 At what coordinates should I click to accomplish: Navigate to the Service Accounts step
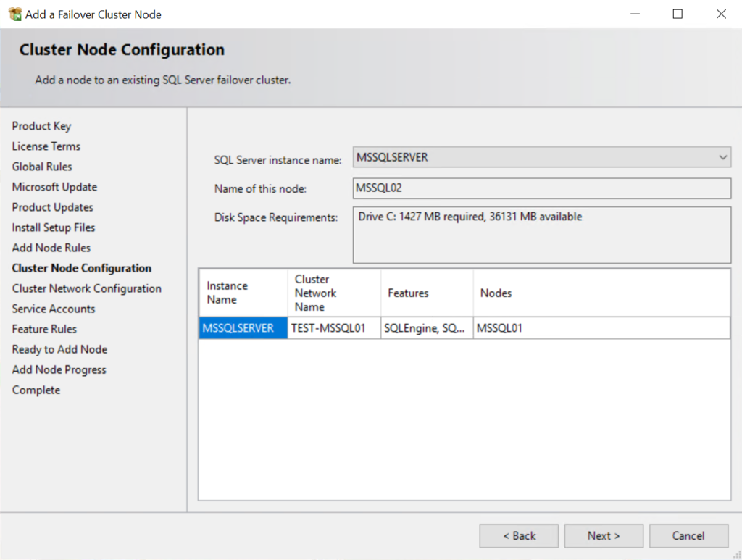click(x=53, y=308)
